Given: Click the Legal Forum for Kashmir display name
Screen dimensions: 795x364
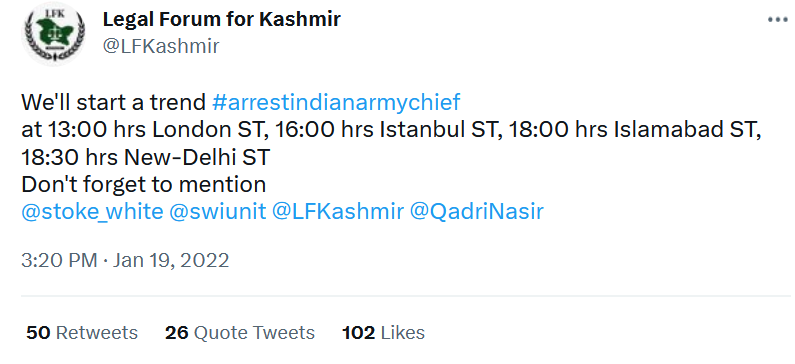Looking at the screenshot, I should 222,19.
